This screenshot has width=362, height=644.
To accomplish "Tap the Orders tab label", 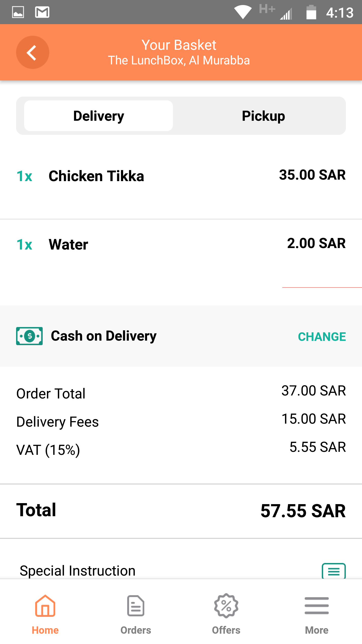I will click(x=136, y=630).
